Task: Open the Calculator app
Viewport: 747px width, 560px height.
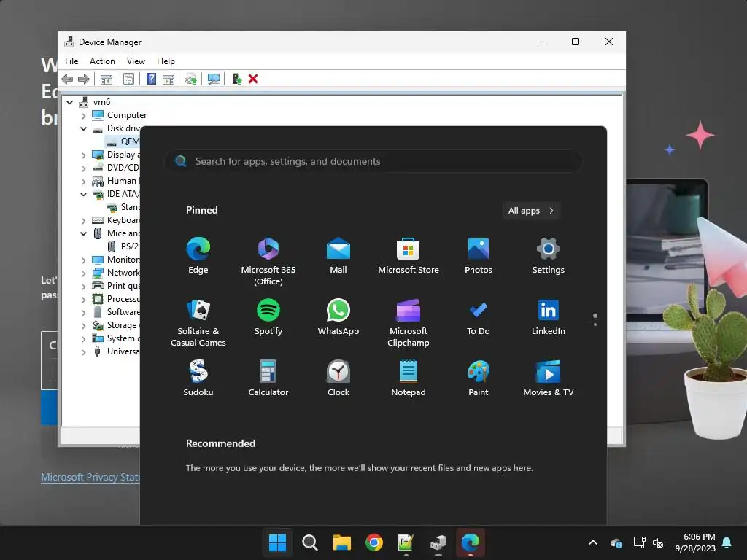Action: coord(268,378)
